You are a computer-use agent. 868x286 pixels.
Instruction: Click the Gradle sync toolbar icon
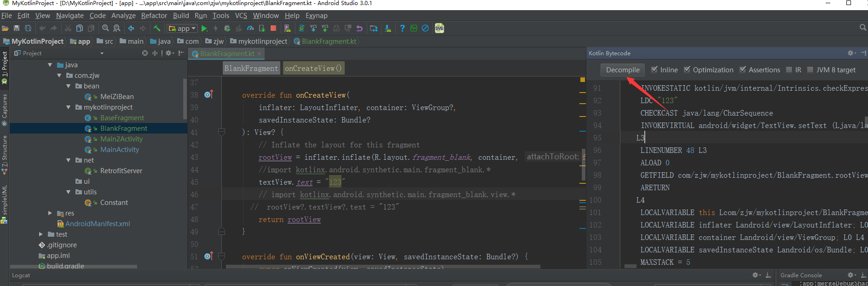coord(301,28)
